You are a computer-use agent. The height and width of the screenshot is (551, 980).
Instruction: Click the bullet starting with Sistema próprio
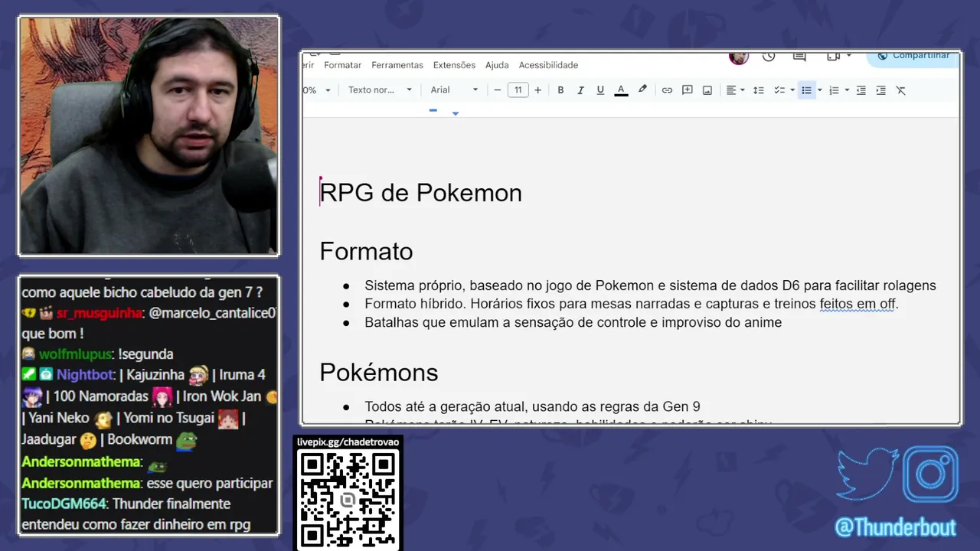click(x=650, y=285)
